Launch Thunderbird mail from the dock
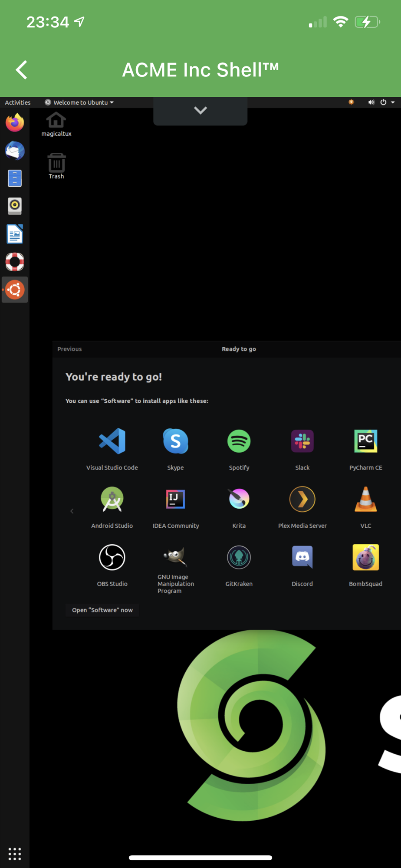This screenshot has width=401, height=868. pos(15,151)
